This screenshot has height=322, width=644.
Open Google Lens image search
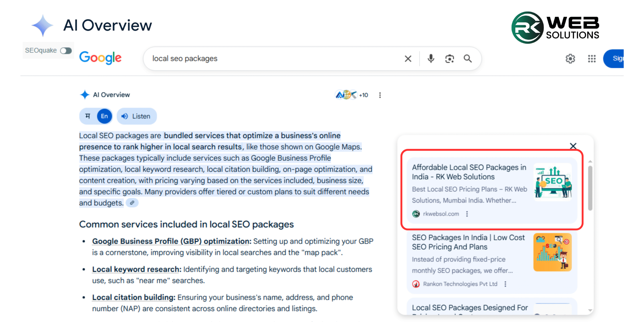pyautogui.click(x=449, y=58)
